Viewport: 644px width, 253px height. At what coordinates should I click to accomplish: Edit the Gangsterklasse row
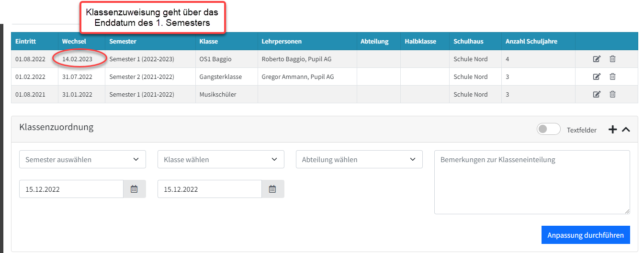597,77
